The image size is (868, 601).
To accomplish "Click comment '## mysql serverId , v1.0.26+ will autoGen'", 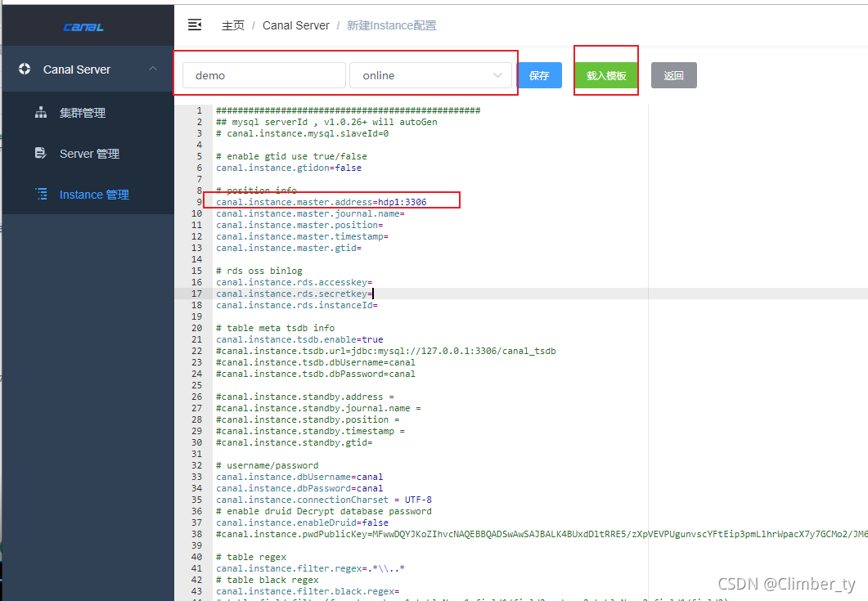I will point(326,122).
